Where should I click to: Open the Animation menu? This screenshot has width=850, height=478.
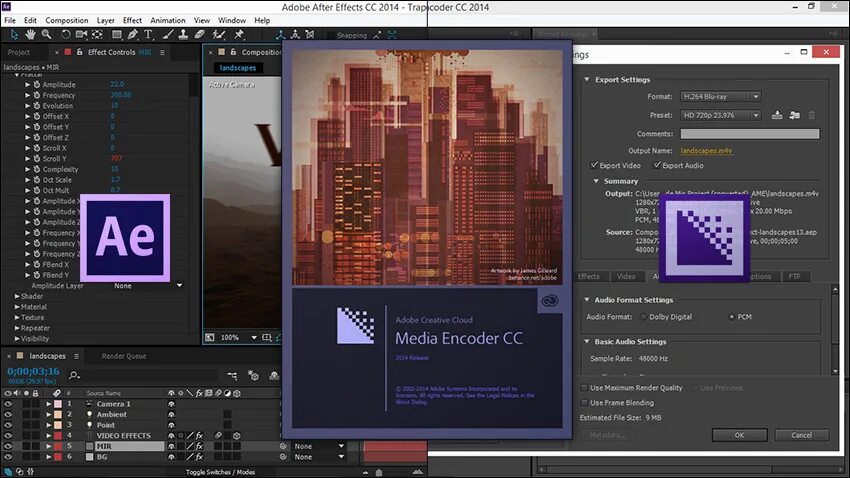(x=168, y=21)
